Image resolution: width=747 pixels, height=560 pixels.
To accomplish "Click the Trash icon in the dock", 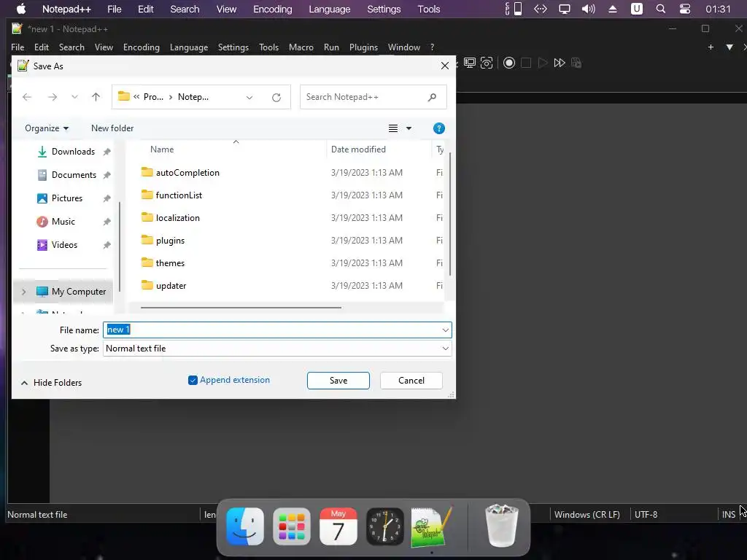I will [502, 526].
